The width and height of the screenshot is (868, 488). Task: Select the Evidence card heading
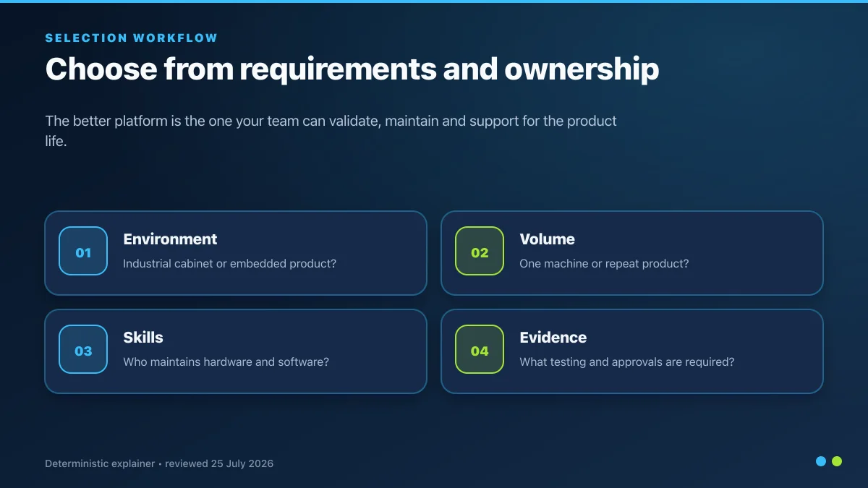(553, 338)
